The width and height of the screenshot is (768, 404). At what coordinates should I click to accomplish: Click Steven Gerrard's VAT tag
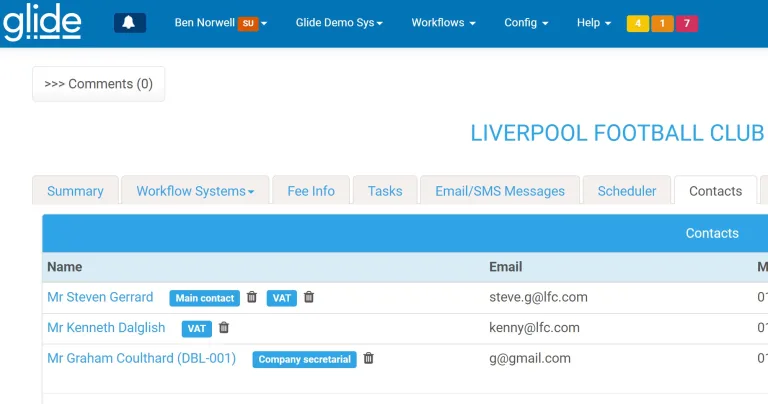tap(282, 298)
